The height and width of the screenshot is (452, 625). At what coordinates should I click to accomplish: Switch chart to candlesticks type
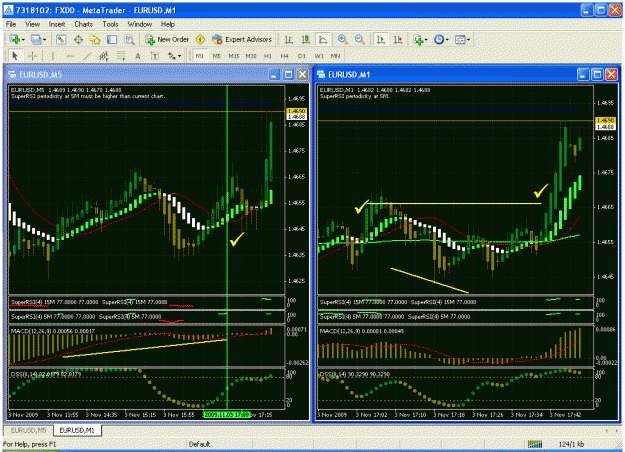click(306, 39)
